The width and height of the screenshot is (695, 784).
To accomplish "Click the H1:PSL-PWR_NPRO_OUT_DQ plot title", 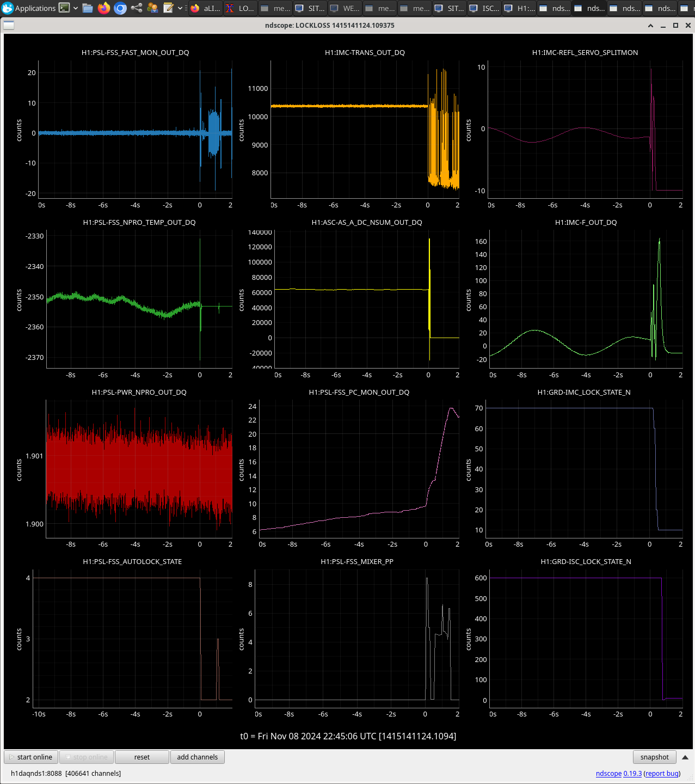I will pos(139,393).
